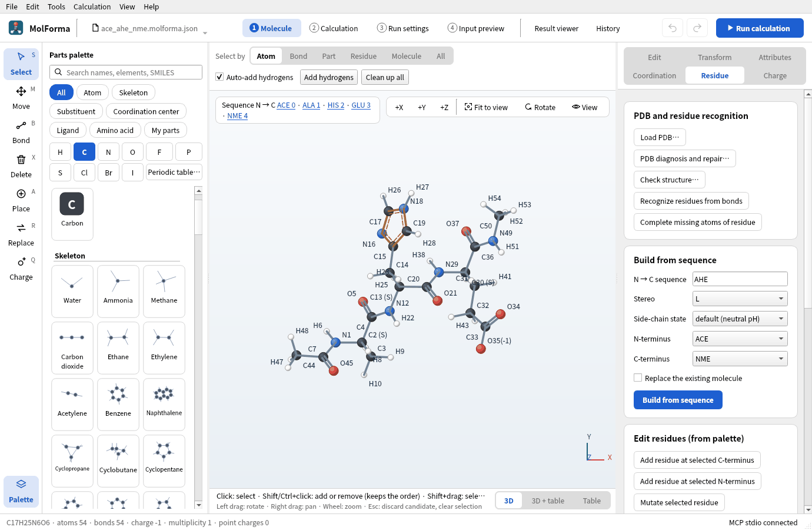Open the View eye options

[x=584, y=107]
